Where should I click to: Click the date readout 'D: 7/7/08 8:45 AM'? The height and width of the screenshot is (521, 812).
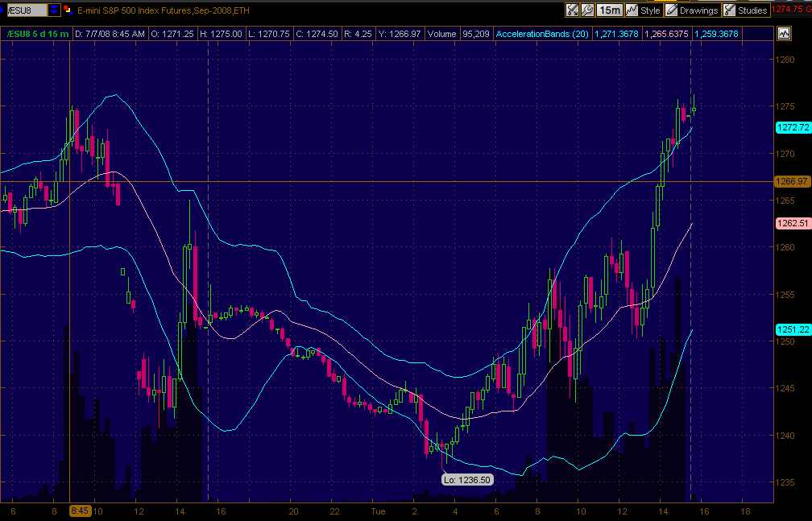pyautogui.click(x=110, y=34)
